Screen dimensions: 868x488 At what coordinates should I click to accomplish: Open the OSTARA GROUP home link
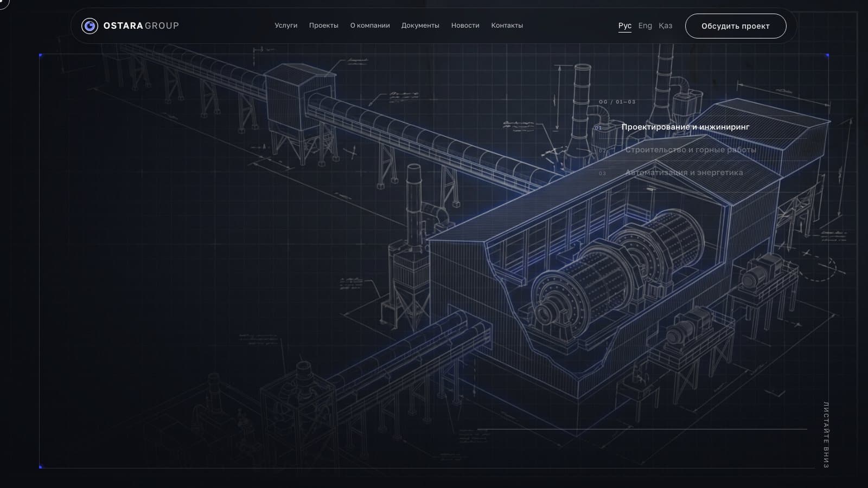point(130,25)
